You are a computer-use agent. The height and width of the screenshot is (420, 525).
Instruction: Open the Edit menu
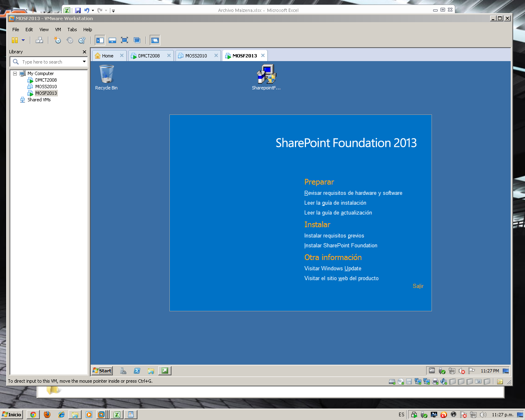tap(29, 30)
